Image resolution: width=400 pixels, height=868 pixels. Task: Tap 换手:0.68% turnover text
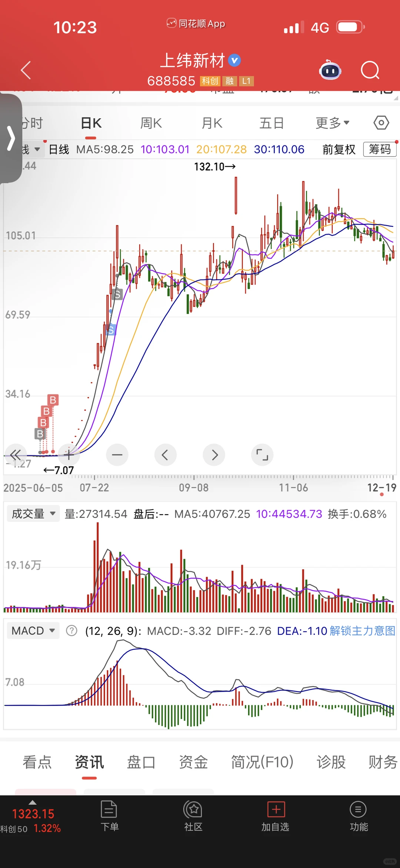(357, 514)
